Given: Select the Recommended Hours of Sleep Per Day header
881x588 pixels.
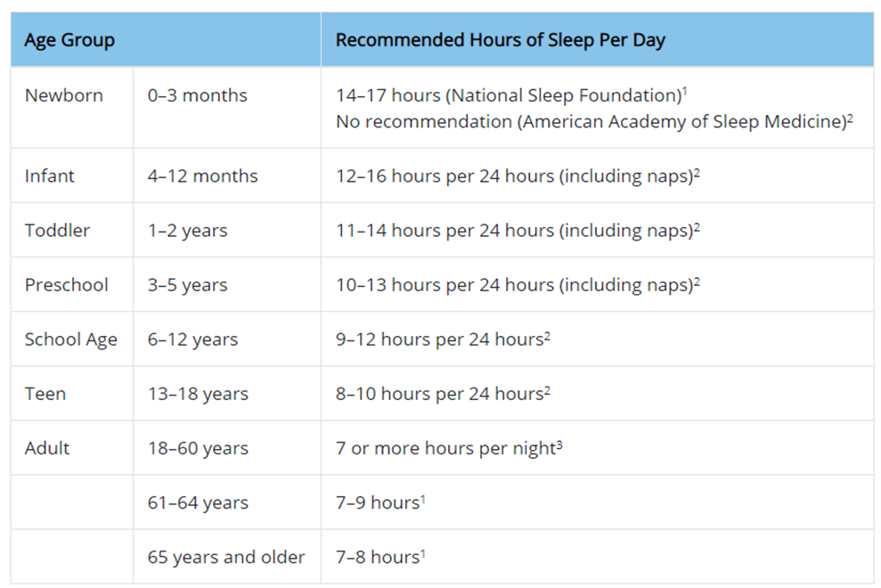Looking at the screenshot, I should pyautogui.click(x=500, y=40).
